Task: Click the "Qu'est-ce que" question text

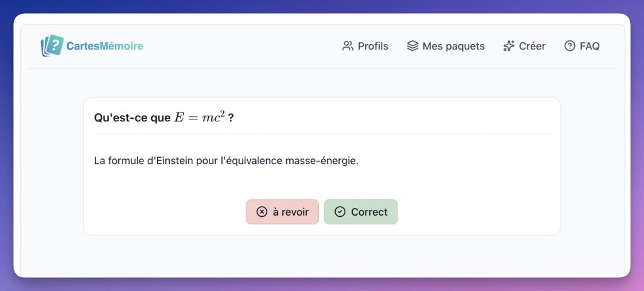Action: point(132,118)
